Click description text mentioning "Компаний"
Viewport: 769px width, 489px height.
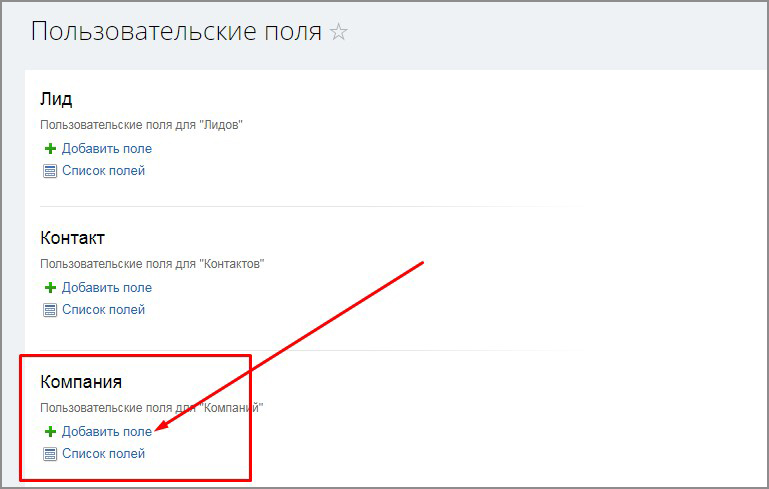click(151, 408)
